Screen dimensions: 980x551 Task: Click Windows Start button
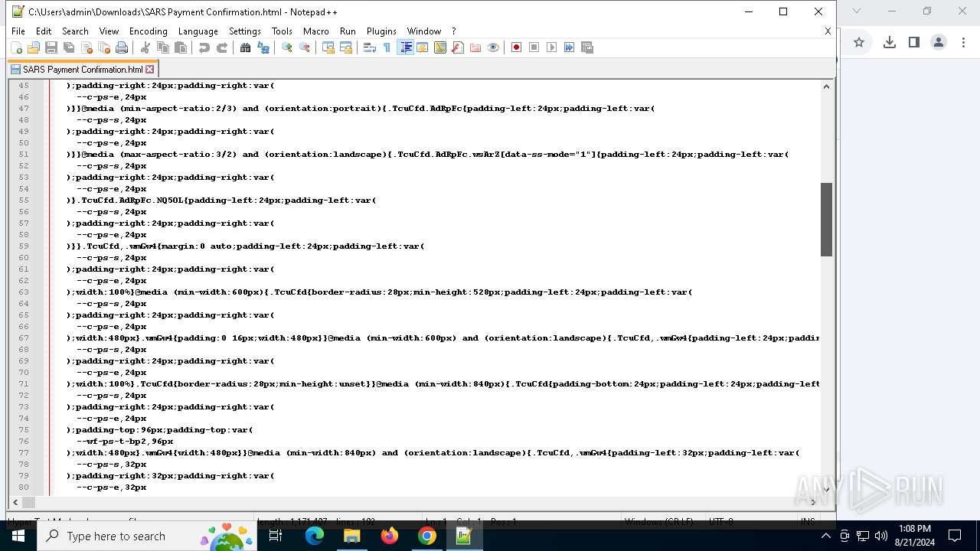coord(18,536)
